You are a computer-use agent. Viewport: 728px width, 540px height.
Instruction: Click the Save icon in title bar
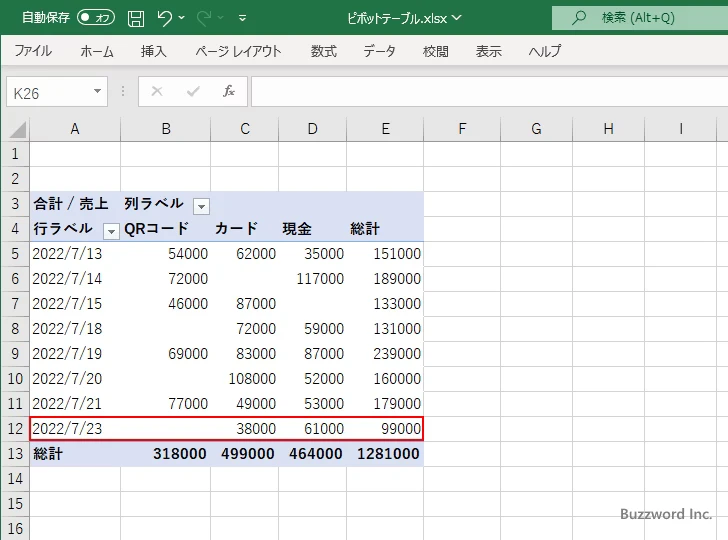point(136,18)
